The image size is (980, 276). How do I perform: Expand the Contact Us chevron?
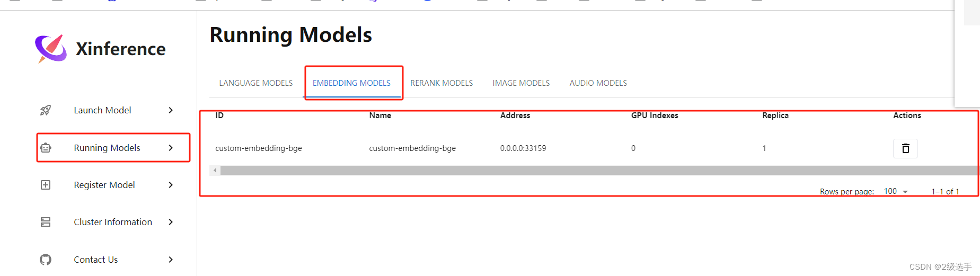171,260
